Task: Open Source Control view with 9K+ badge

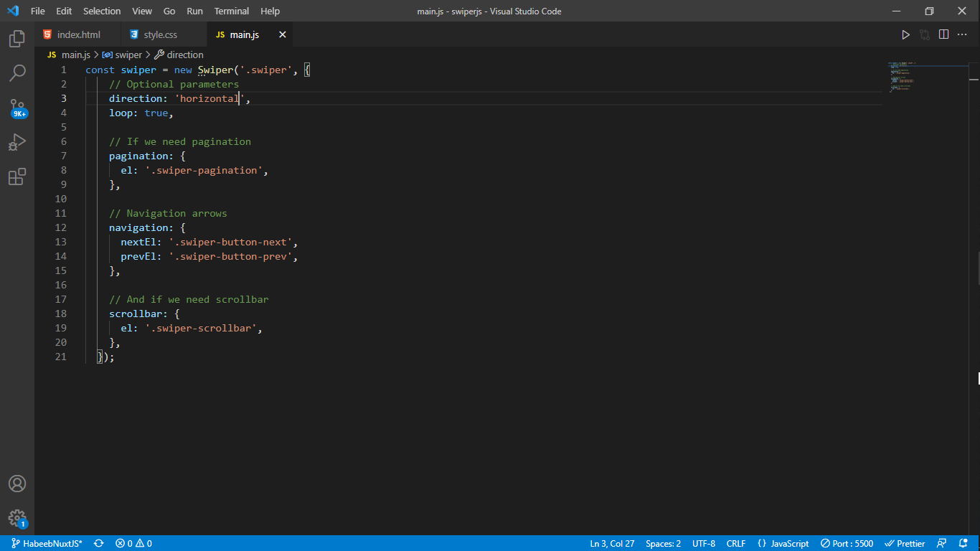Action: [17, 108]
